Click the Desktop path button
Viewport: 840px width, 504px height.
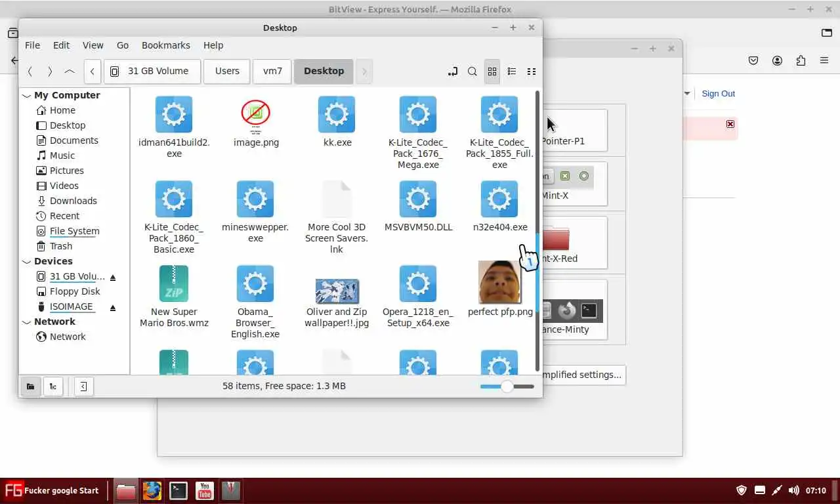324,72
